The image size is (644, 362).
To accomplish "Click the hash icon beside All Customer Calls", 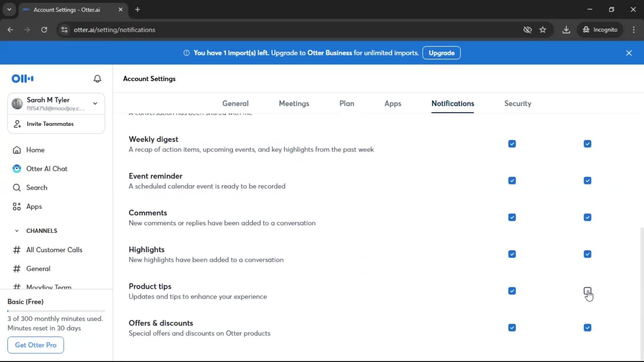I will (x=17, y=250).
